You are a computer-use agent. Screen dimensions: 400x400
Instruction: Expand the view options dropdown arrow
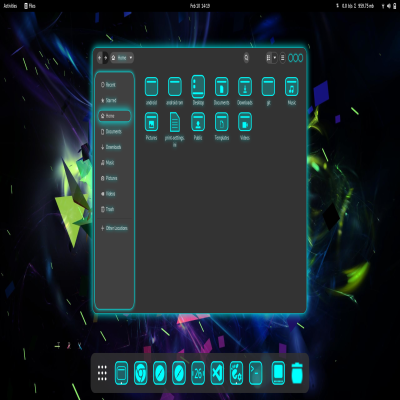coord(275,58)
